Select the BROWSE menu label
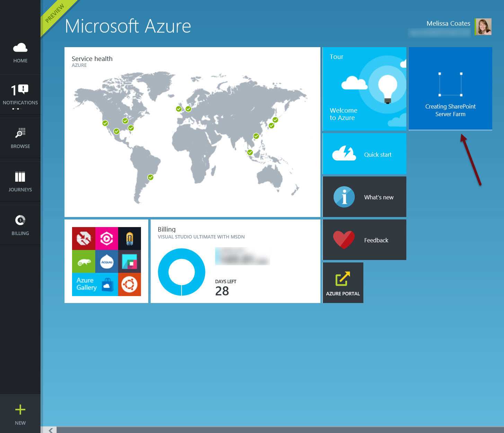504x433 pixels. coord(20,146)
